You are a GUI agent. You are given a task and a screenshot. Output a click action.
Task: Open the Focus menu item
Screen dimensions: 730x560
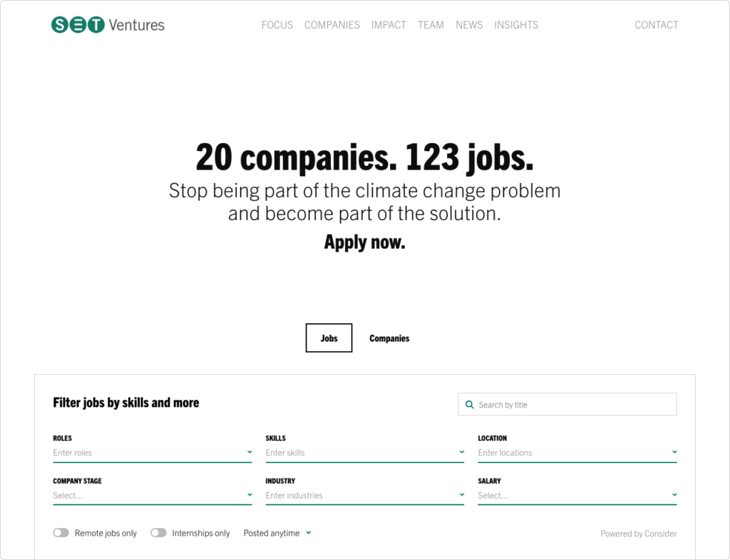point(277,25)
